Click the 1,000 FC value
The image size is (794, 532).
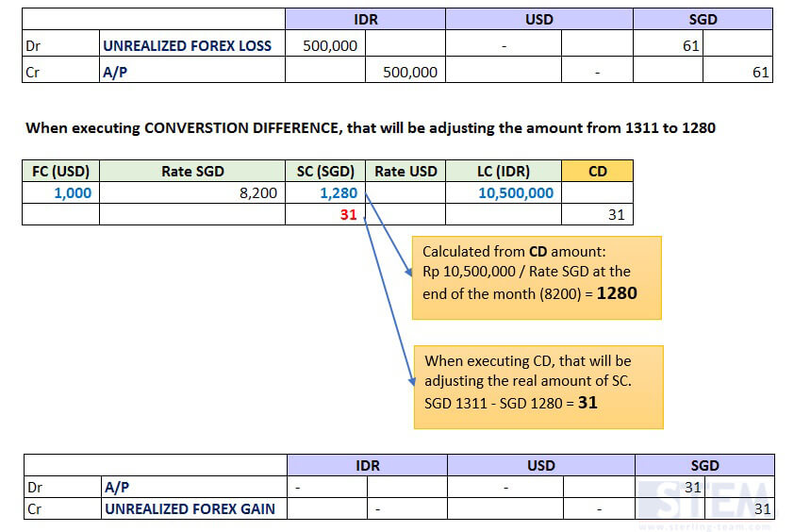click(x=73, y=193)
